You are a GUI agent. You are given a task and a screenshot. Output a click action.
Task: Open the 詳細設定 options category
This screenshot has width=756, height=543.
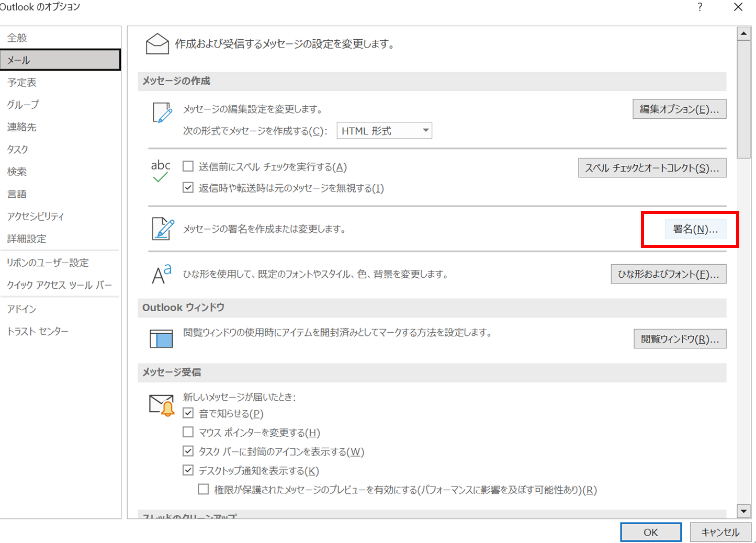pyautogui.click(x=60, y=239)
